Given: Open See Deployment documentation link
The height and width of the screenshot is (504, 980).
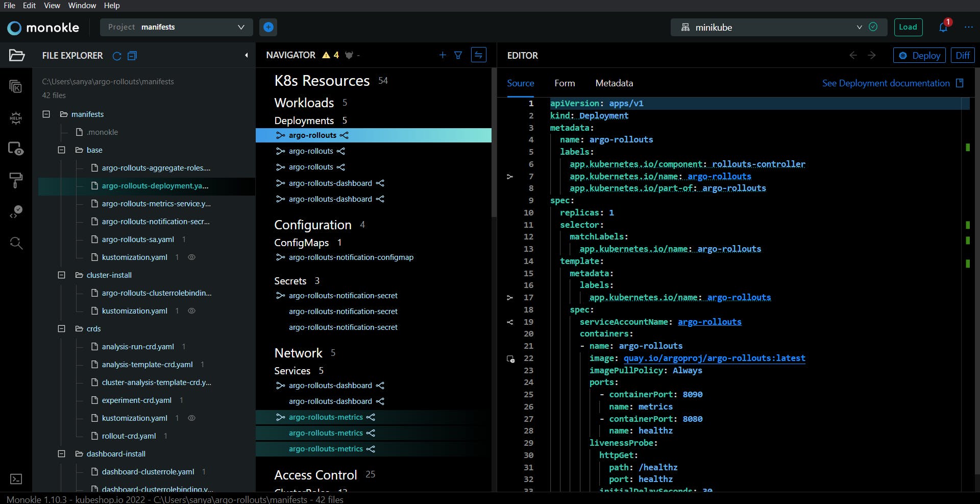Looking at the screenshot, I should pyautogui.click(x=892, y=83).
